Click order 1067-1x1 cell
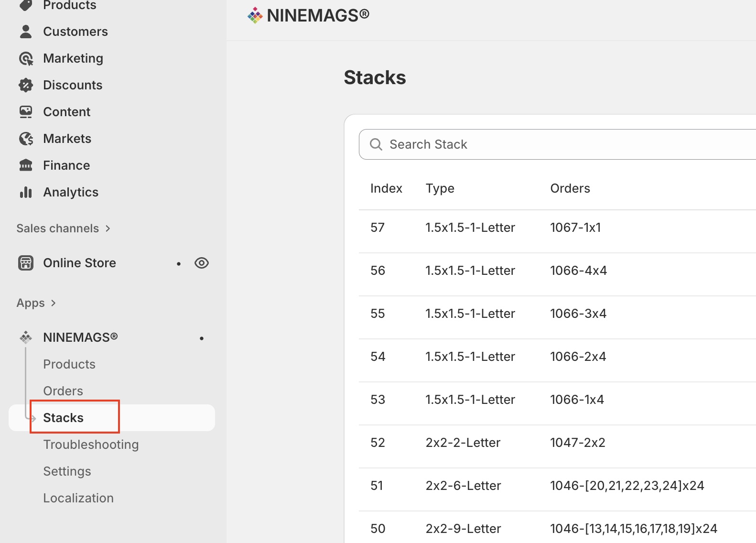This screenshot has height=543, width=756. point(575,228)
